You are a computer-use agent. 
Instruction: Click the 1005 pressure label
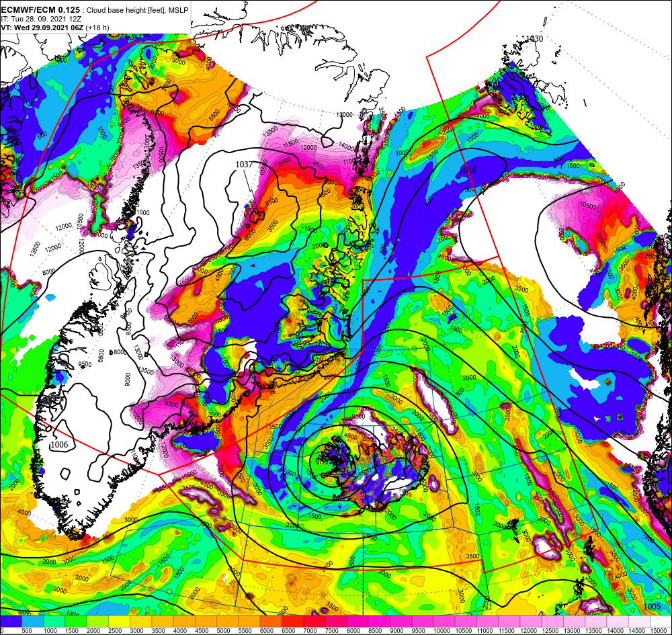(x=652, y=606)
